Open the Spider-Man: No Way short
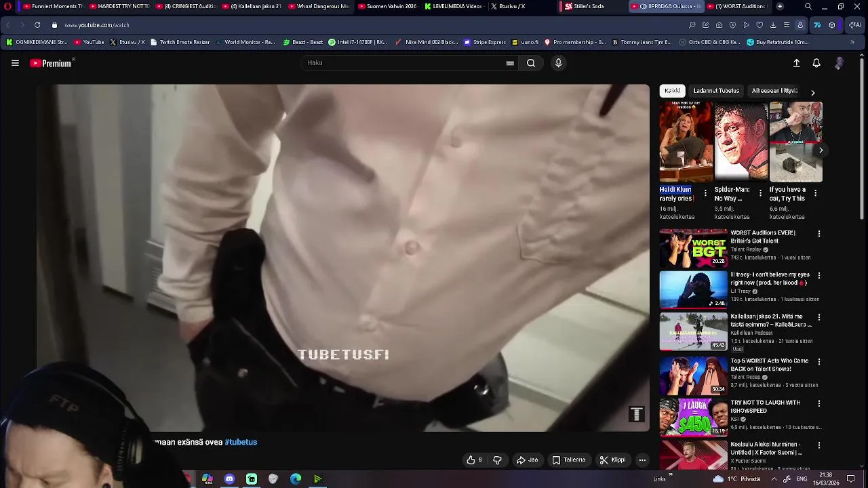The height and width of the screenshot is (488, 868). (x=741, y=142)
